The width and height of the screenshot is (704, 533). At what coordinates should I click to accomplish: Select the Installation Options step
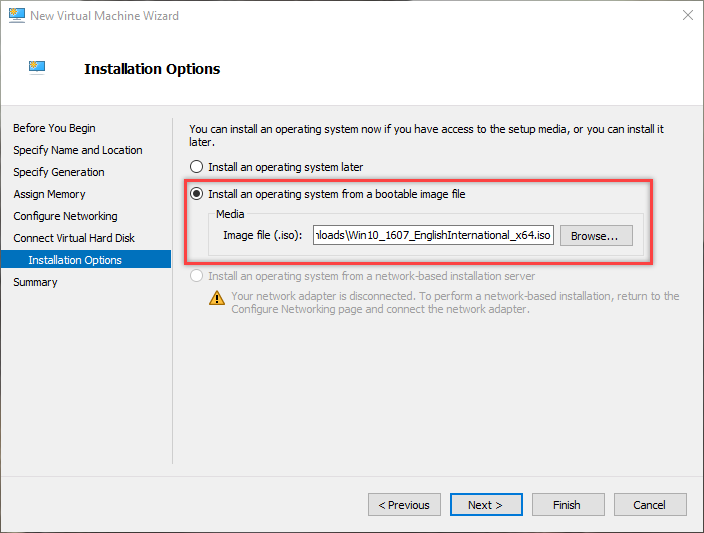[x=75, y=260]
